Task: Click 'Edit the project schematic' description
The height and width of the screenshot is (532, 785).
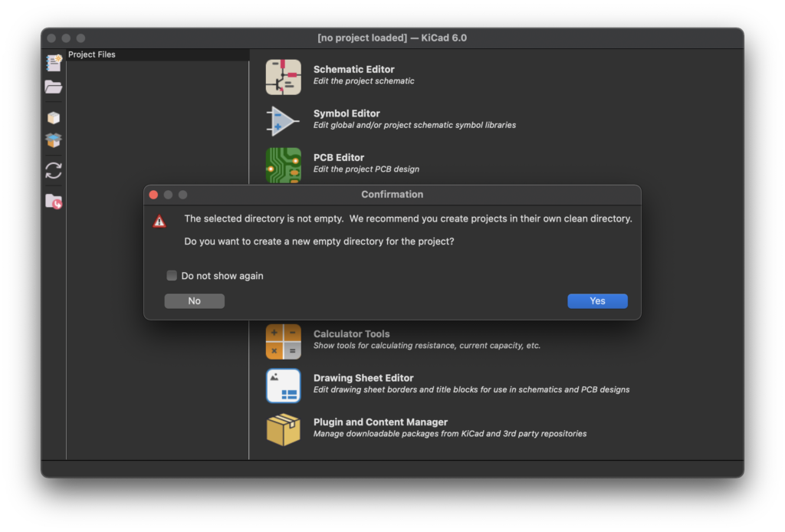Action: [364, 81]
